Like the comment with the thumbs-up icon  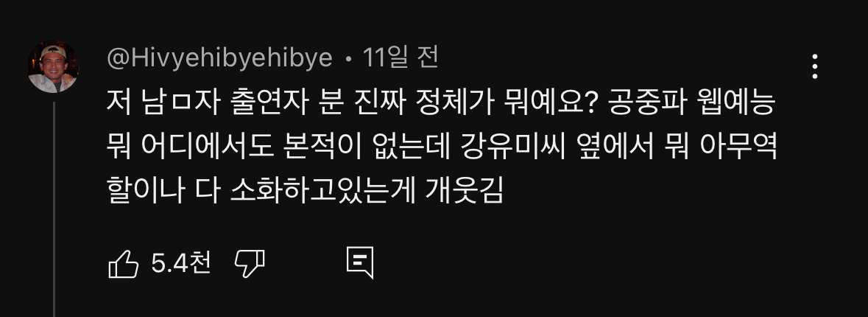pos(123,263)
